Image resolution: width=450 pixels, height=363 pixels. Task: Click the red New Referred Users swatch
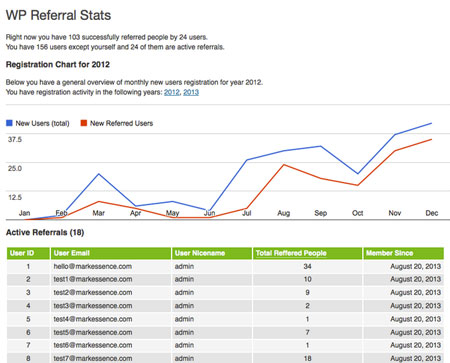point(84,123)
